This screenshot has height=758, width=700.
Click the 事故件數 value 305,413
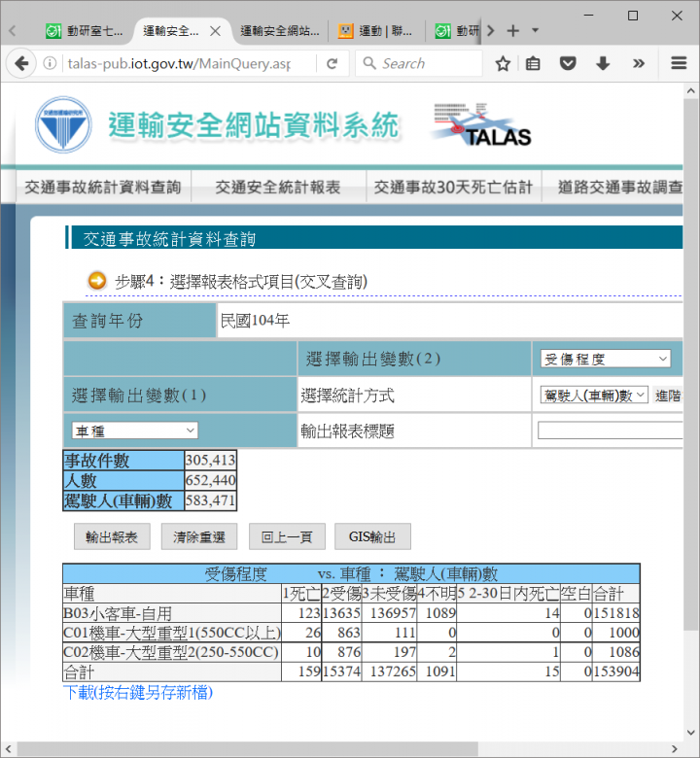tap(210, 460)
